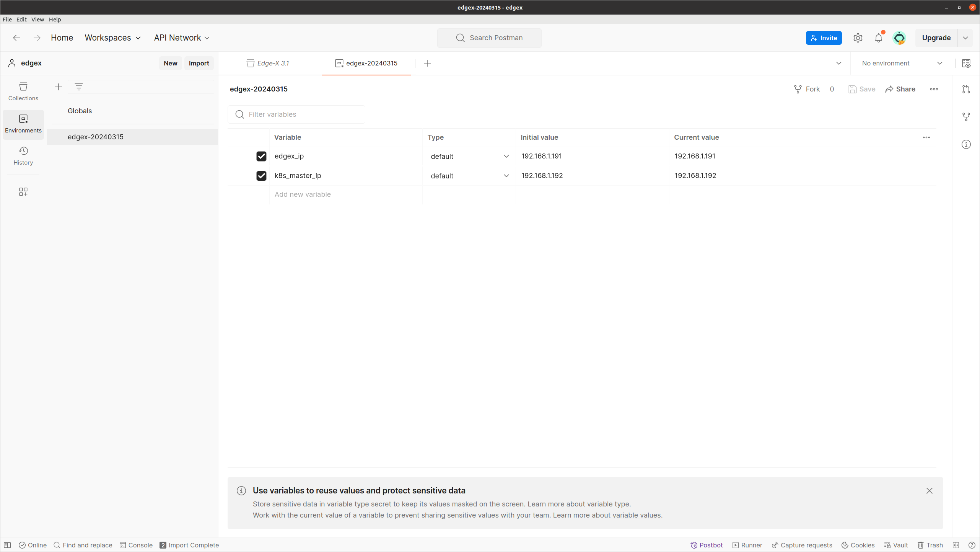Open the forks icon in right sidebar
Viewport: 980px width, 552px height.
click(966, 117)
